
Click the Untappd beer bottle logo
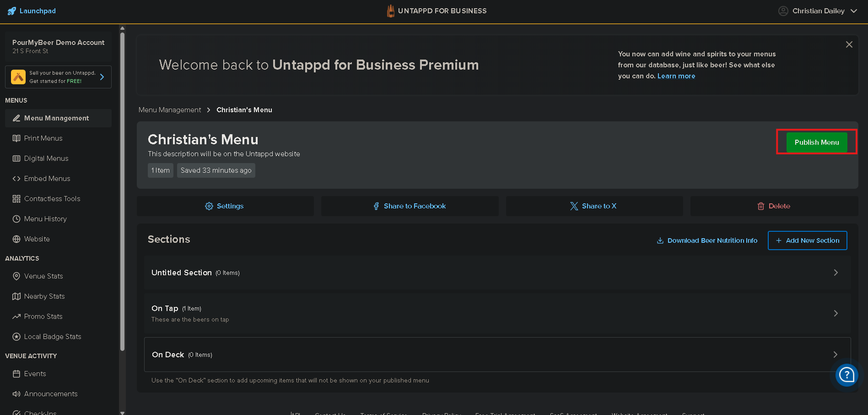click(x=390, y=11)
